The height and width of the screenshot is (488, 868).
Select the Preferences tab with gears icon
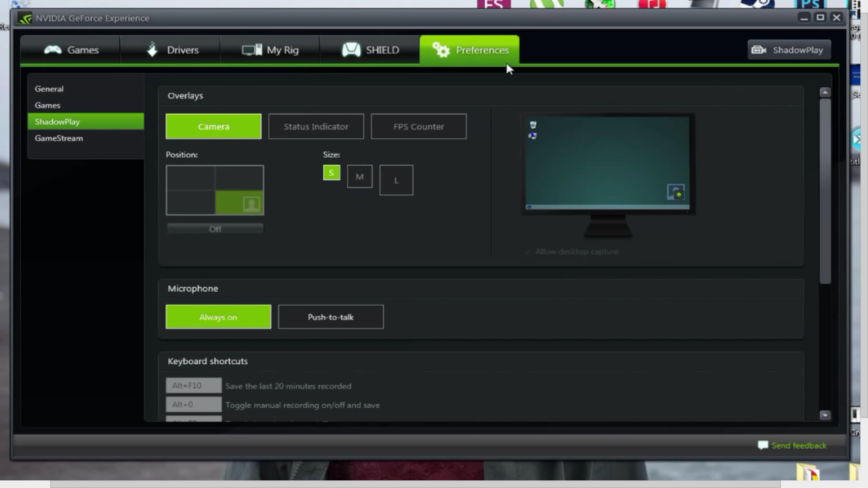(470, 50)
